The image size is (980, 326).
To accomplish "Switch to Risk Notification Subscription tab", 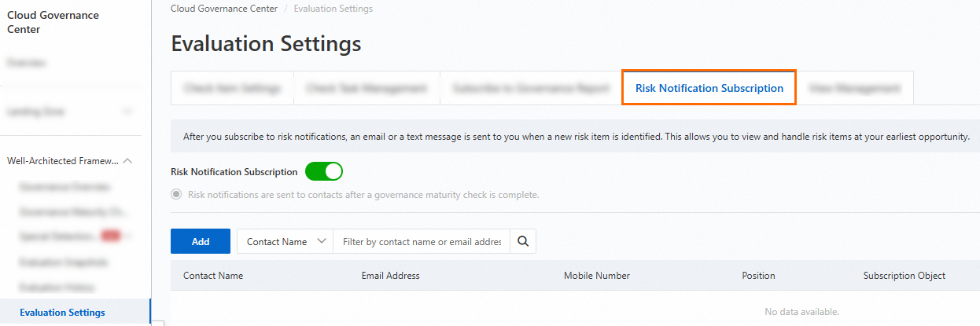I will click(x=709, y=88).
